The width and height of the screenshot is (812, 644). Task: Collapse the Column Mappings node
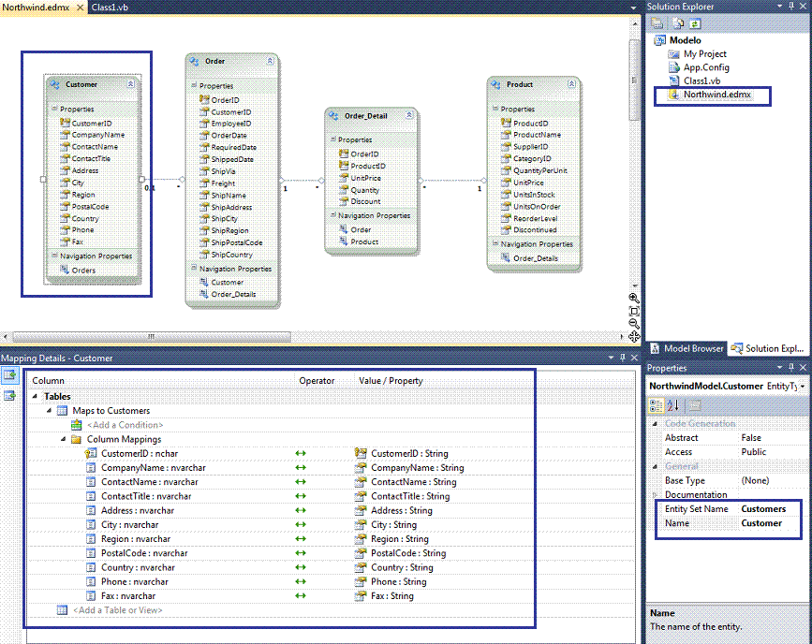click(63, 438)
